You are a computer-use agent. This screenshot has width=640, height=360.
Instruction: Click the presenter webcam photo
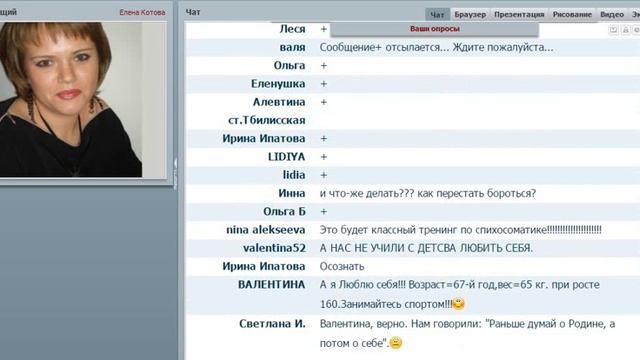click(71, 100)
